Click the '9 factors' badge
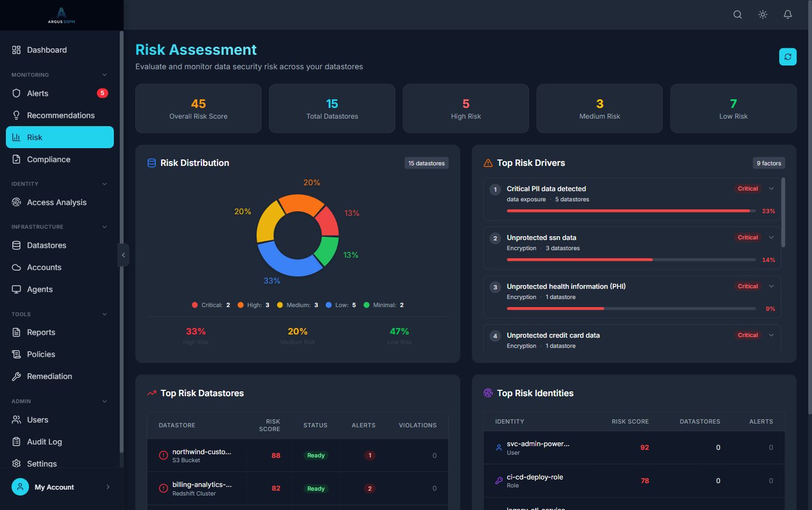This screenshot has height=510, width=812. [769, 163]
